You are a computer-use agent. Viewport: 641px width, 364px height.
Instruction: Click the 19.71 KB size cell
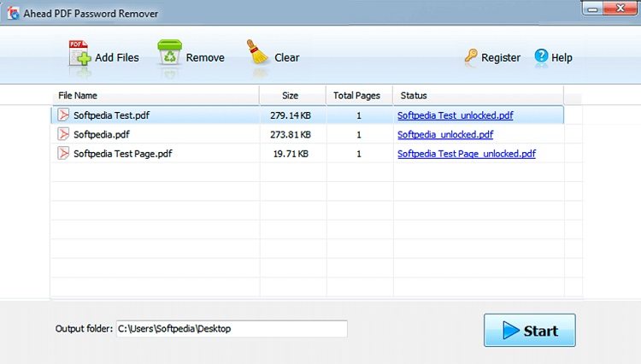tap(291, 154)
